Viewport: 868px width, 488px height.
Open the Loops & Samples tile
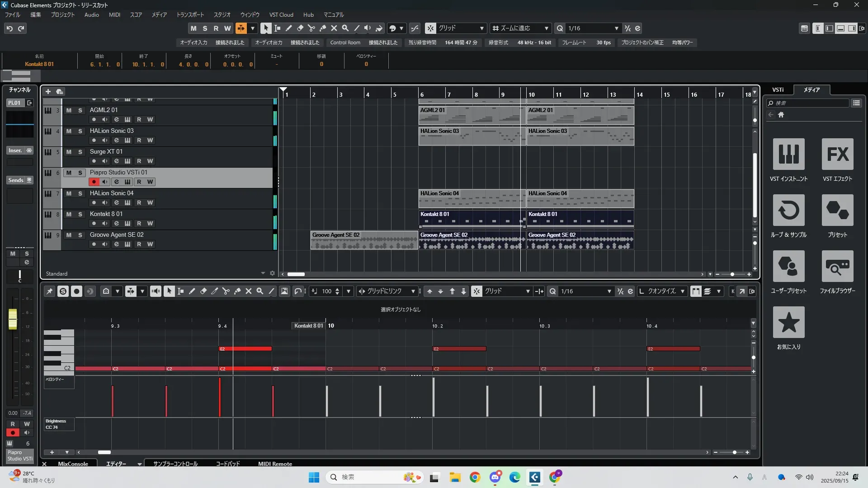788,210
